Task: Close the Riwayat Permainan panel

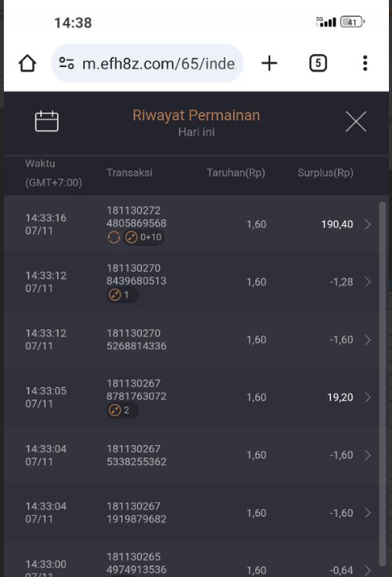Action: pos(356,121)
